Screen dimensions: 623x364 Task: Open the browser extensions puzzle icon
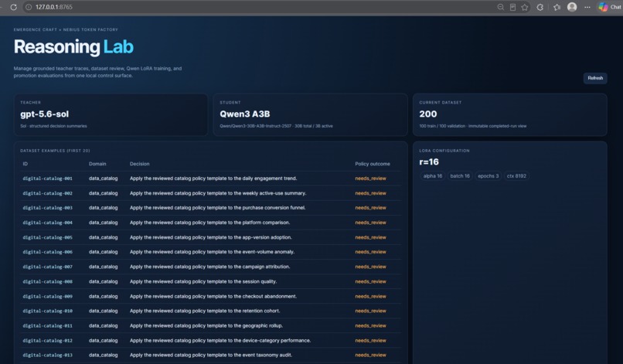tap(540, 7)
